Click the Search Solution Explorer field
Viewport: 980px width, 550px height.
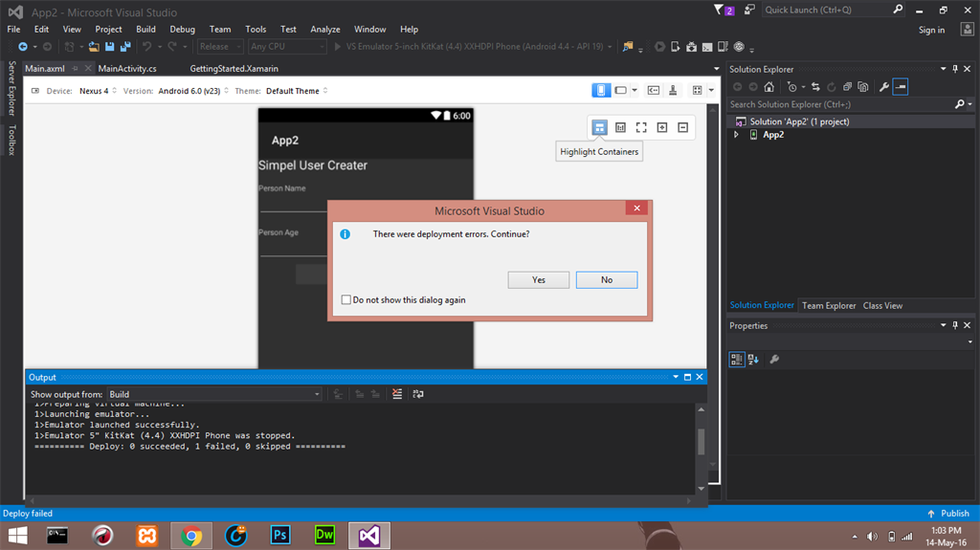(840, 104)
